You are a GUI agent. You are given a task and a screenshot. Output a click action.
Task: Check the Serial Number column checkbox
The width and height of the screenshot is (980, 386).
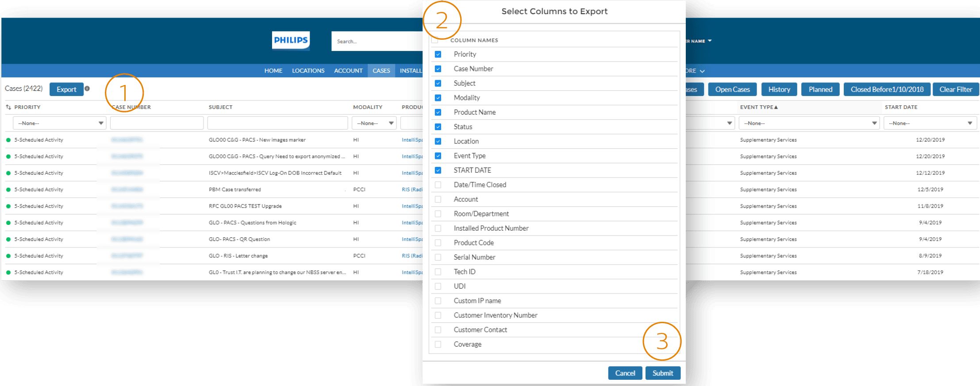tap(438, 258)
